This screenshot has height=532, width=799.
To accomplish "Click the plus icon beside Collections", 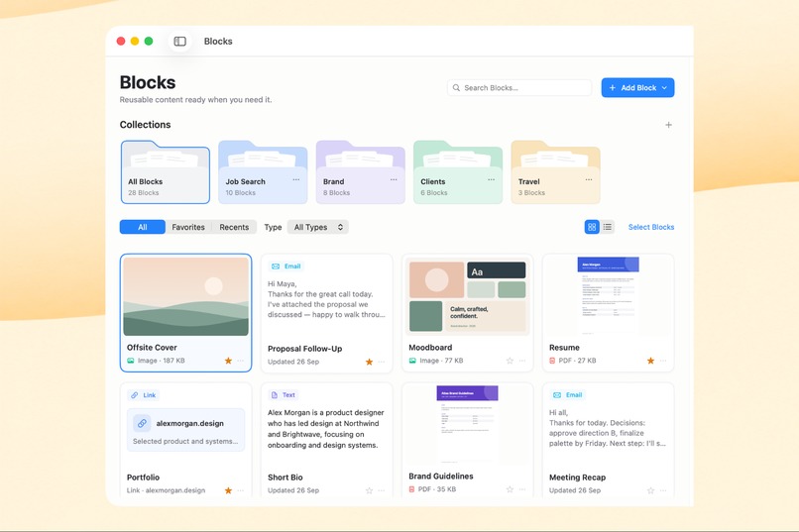I will pyautogui.click(x=668, y=125).
